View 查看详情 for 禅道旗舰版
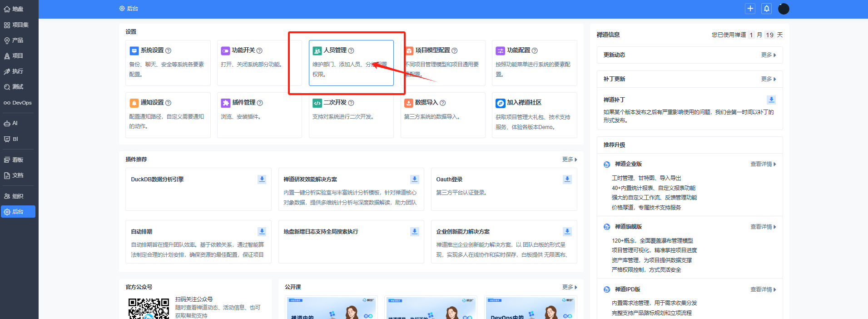Viewport: 868px width, 319px height. click(763, 227)
